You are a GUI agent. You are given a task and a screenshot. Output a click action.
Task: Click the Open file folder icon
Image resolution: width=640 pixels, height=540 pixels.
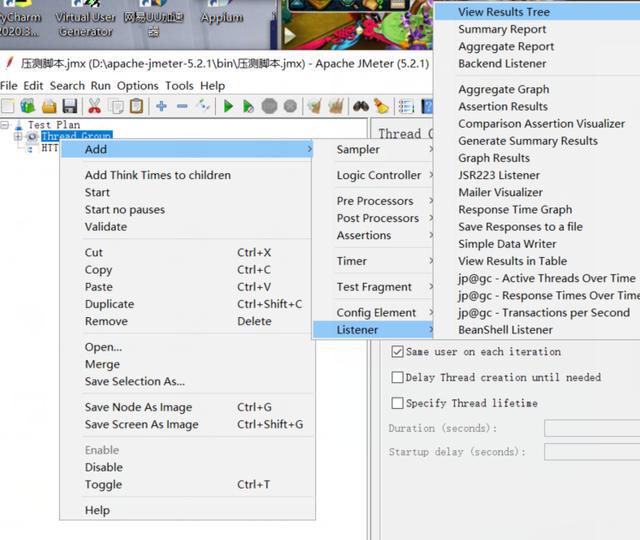coord(49,106)
